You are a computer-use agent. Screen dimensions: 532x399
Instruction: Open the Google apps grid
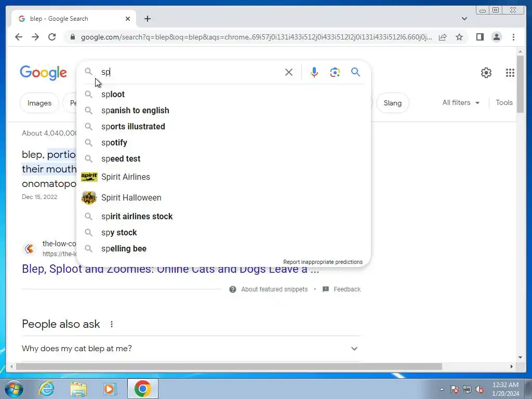tap(510, 73)
